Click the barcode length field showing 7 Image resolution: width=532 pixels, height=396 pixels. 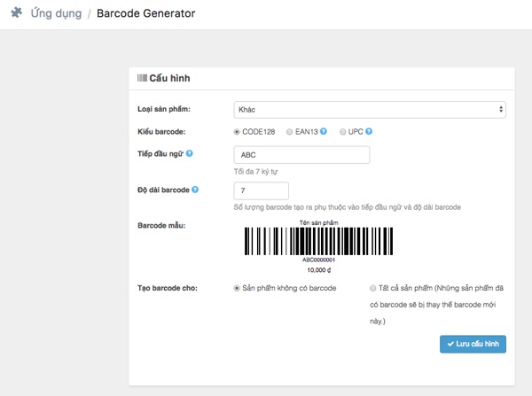[262, 190]
